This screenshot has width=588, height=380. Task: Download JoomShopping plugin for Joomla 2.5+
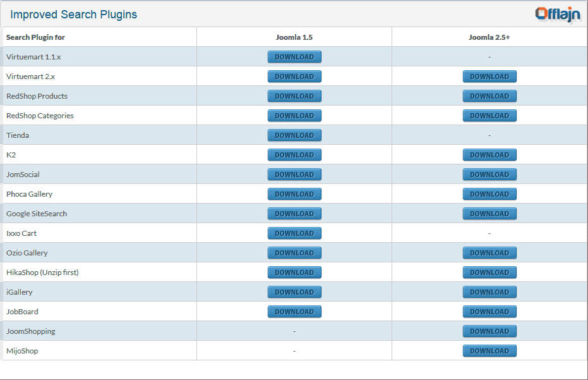click(x=489, y=331)
